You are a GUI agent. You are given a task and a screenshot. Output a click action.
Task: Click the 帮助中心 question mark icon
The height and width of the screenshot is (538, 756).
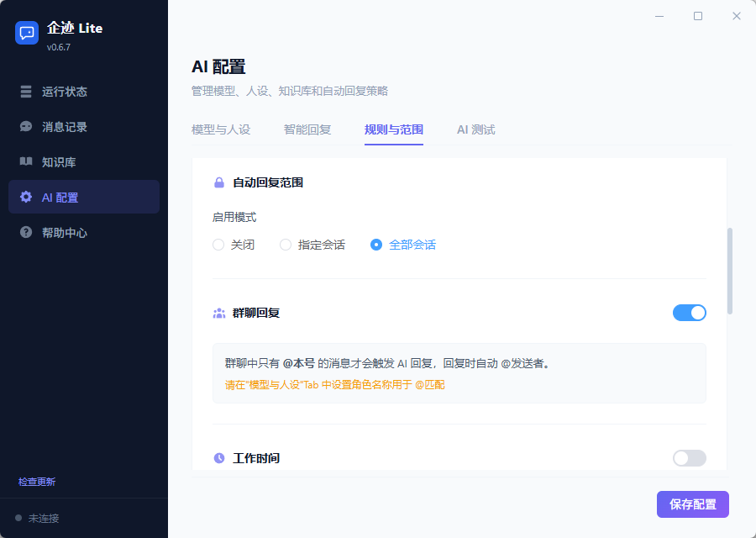[x=26, y=232]
